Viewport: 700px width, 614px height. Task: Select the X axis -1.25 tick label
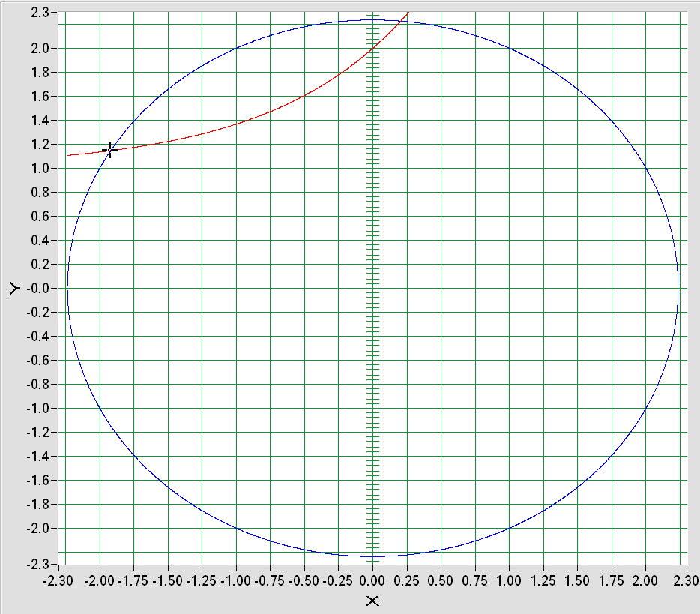(202, 580)
